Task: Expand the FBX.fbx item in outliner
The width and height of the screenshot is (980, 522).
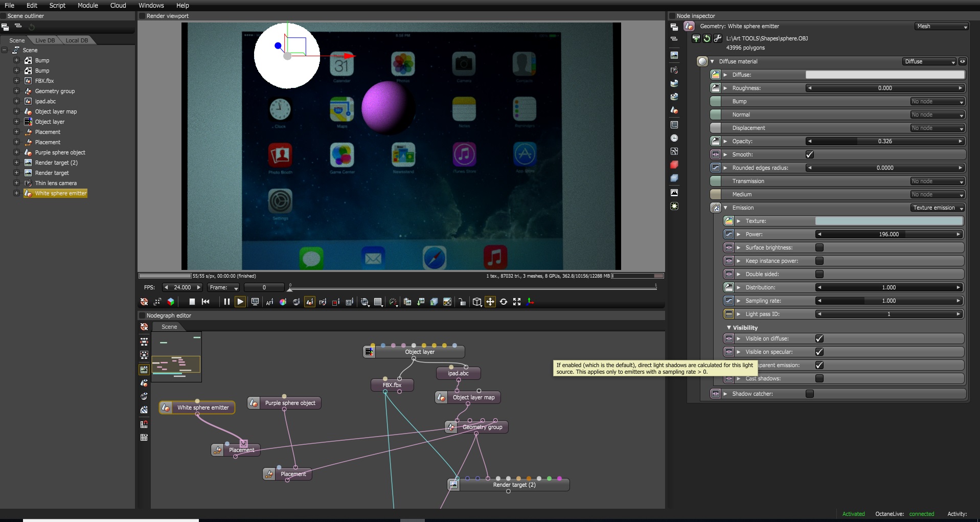Action: pyautogui.click(x=16, y=81)
